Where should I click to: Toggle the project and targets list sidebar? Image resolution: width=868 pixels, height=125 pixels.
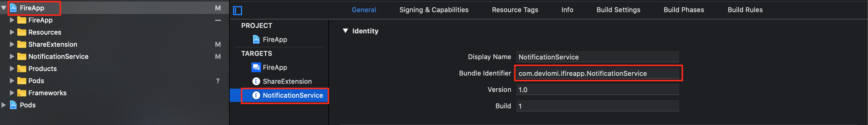238,11
